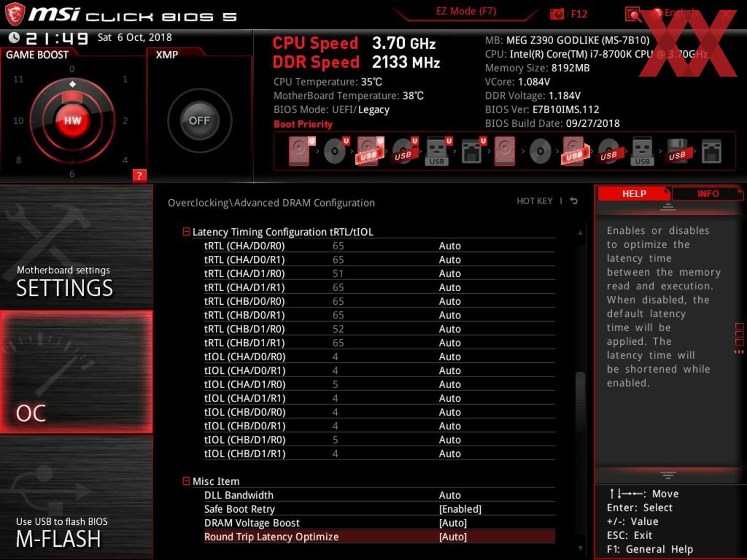The image size is (747, 560).
Task: Edit tRTL (CHB/D1/R0) Auto value
Action: [450, 329]
